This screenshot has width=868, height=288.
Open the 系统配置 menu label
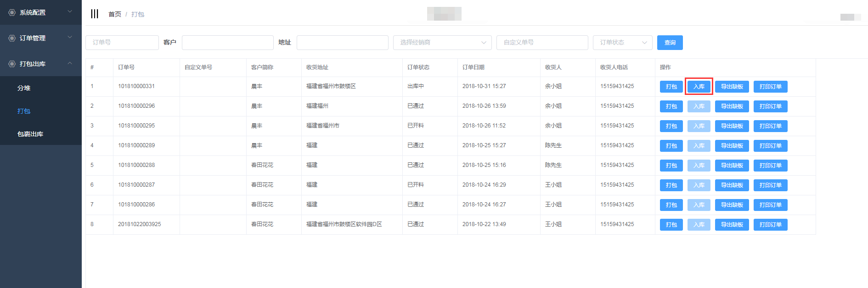(33, 12)
